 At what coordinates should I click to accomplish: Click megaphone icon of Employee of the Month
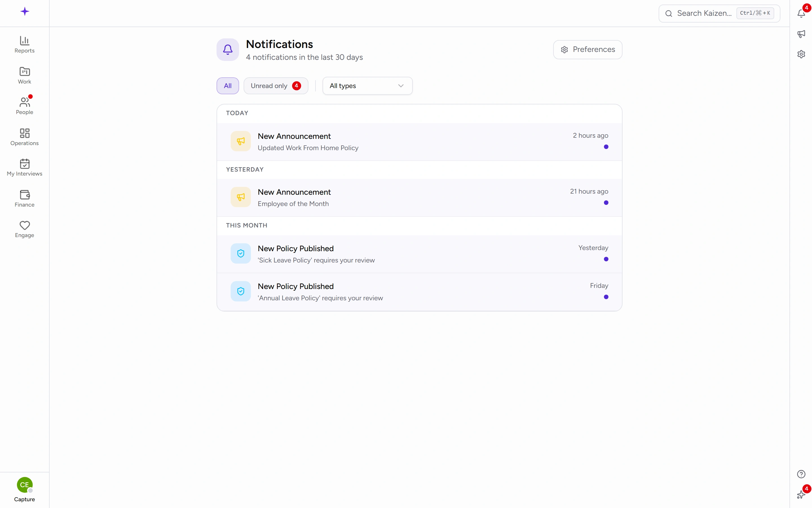(x=240, y=197)
